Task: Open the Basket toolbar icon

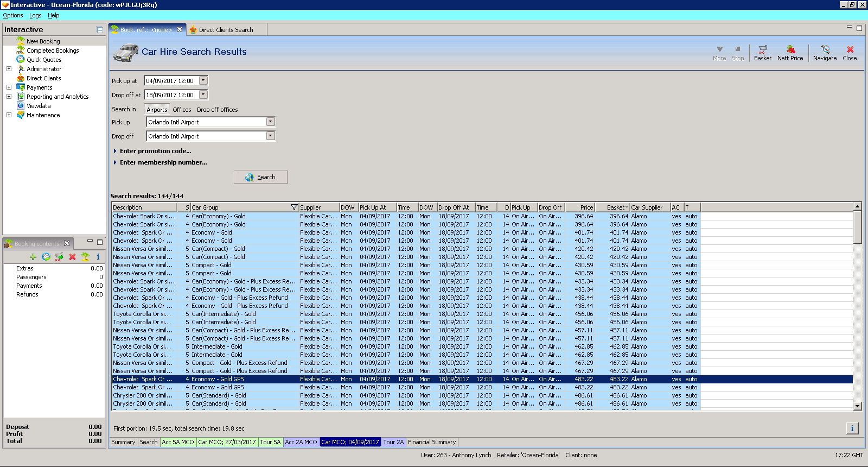Action: coord(762,53)
